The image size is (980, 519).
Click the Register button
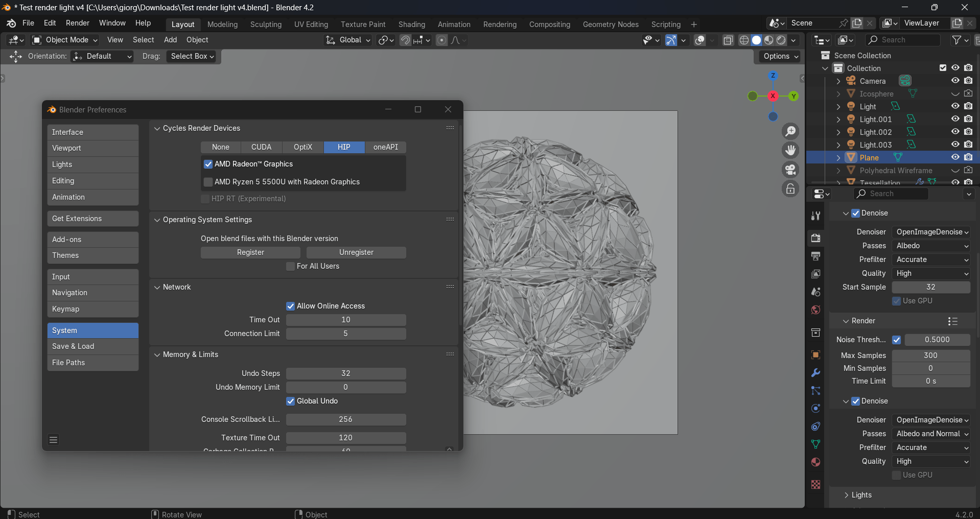[x=250, y=252]
